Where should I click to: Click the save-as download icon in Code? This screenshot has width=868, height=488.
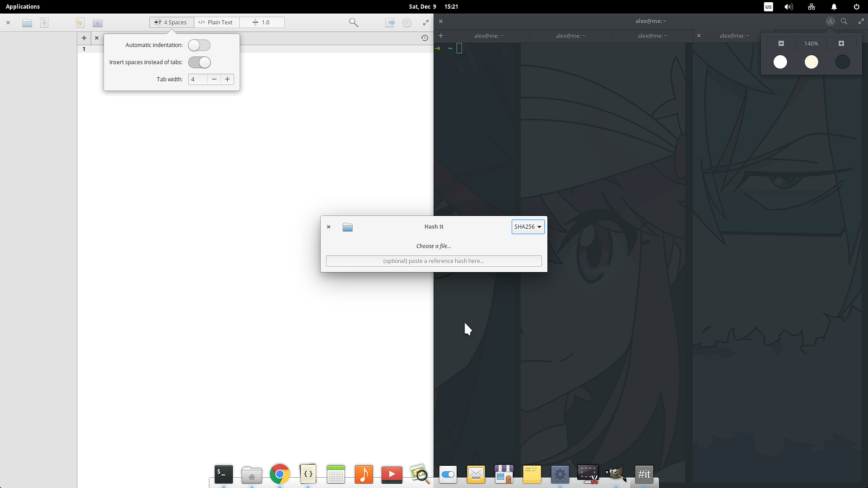(x=44, y=23)
